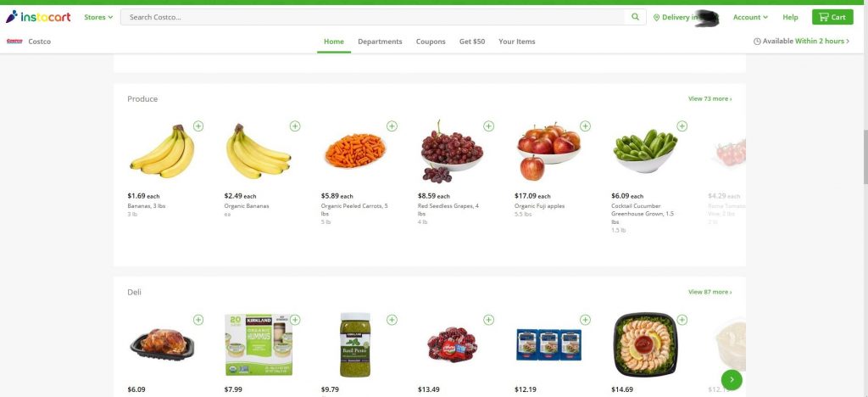Click View 87 more in Deli
This screenshot has height=397, width=868.
point(709,292)
